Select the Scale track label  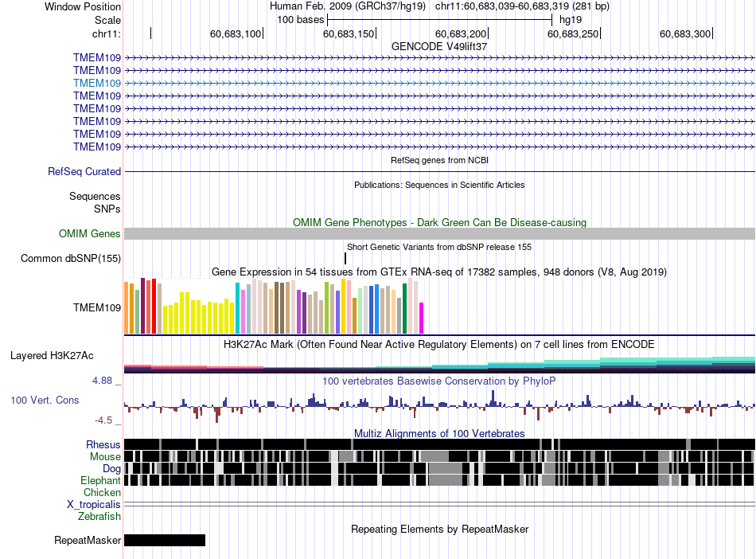click(x=107, y=20)
